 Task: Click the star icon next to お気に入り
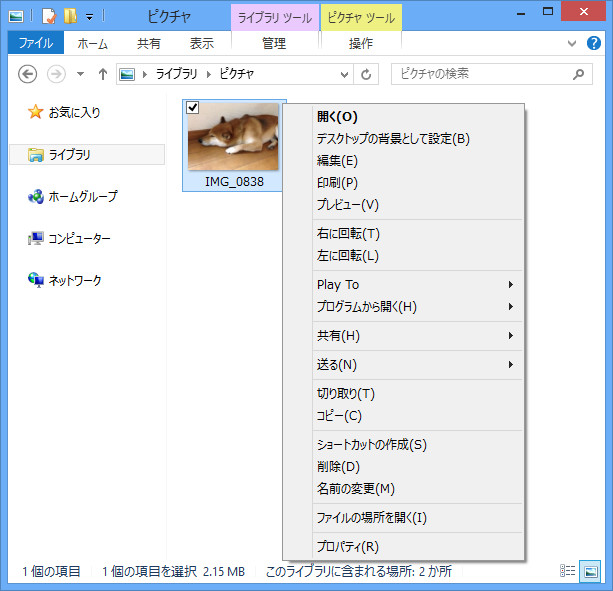tap(35, 112)
